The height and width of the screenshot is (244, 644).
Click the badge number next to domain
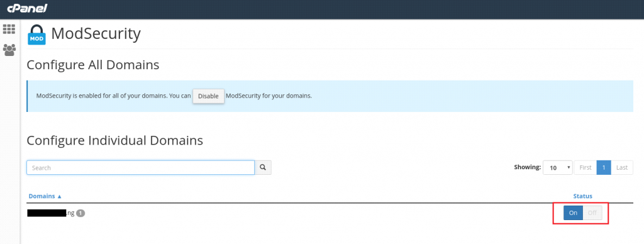80,213
